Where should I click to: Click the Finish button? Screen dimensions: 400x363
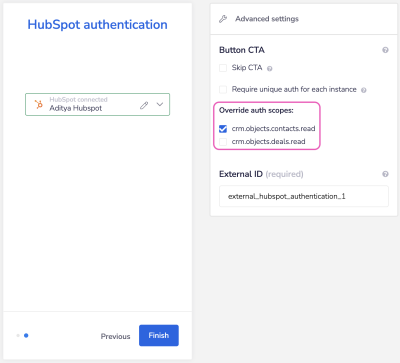[x=159, y=335]
